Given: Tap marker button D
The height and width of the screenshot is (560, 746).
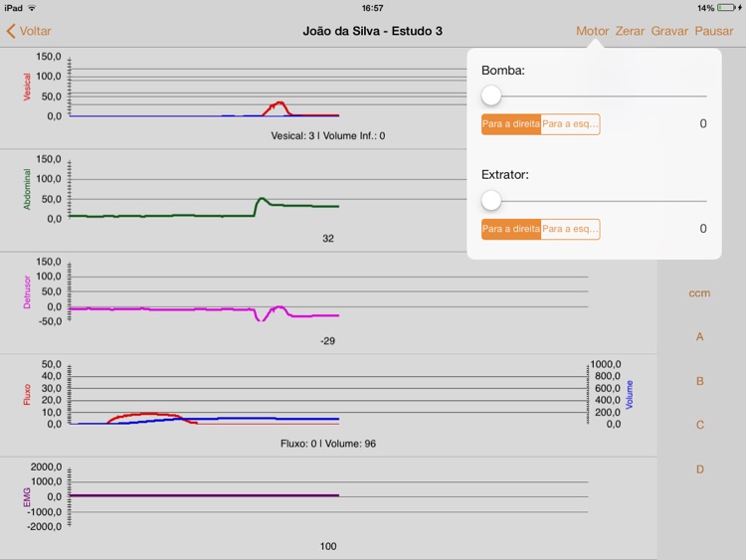Looking at the screenshot, I should point(699,469).
